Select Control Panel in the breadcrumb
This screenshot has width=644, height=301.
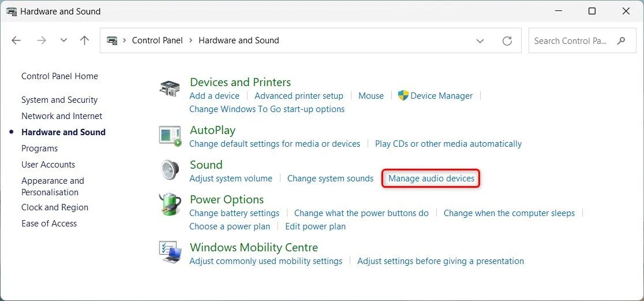tap(158, 40)
